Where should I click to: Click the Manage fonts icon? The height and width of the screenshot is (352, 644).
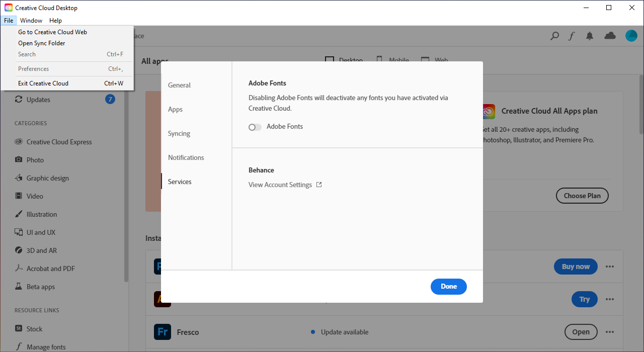click(19, 346)
